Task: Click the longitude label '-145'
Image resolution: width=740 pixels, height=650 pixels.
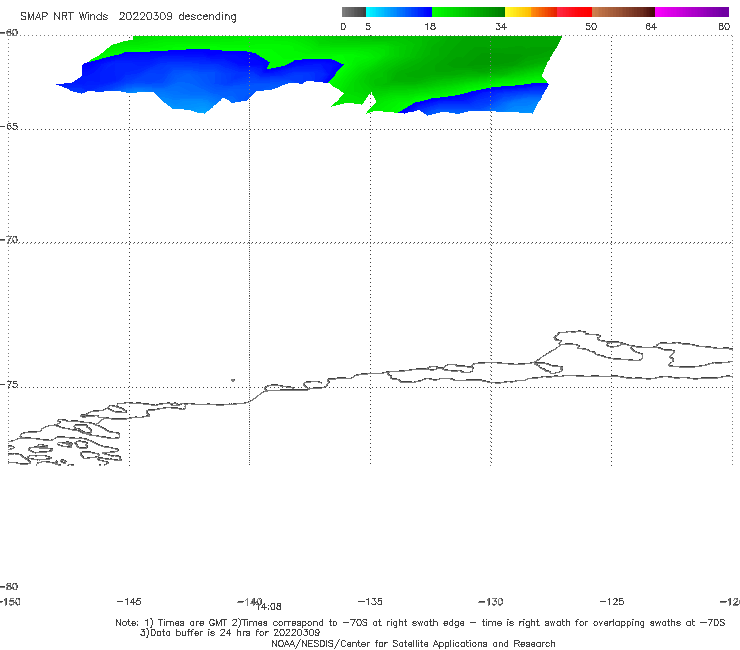Action: [x=129, y=601]
